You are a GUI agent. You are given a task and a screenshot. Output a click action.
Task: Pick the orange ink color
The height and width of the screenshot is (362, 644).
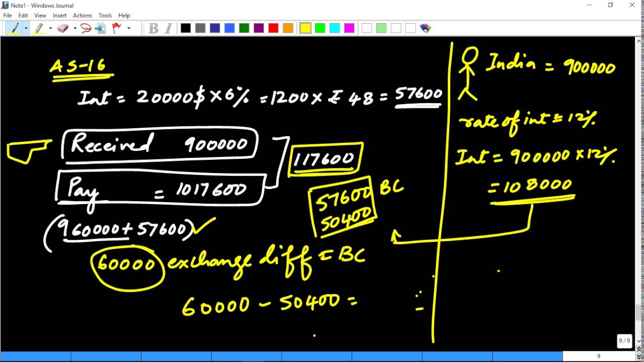click(288, 28)
